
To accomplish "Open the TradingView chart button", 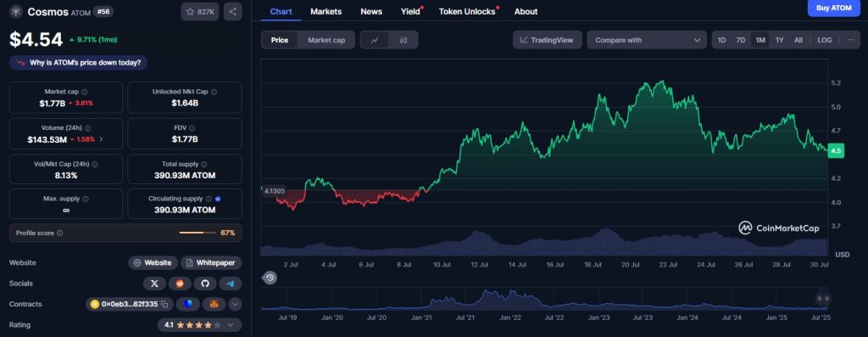I will coord(547,40).
